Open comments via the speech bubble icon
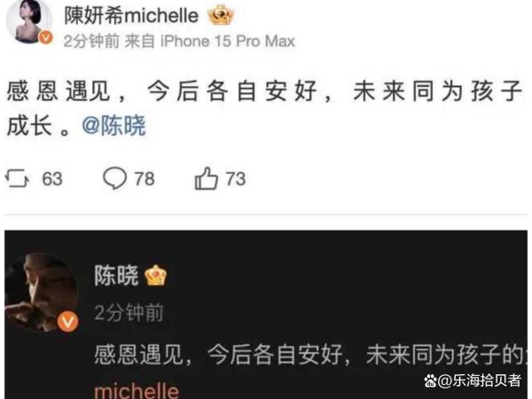Viewport: 532px width, 399px height. click(114, 178)
